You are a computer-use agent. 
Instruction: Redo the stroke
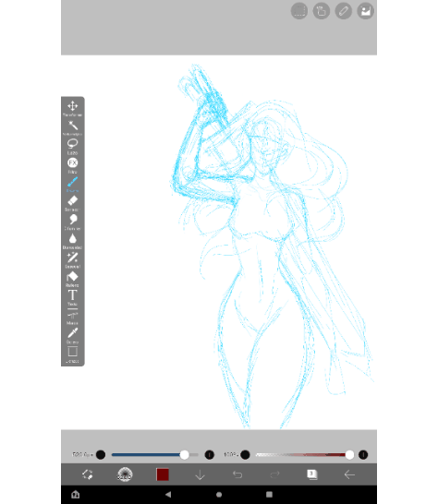click(274, 474)
